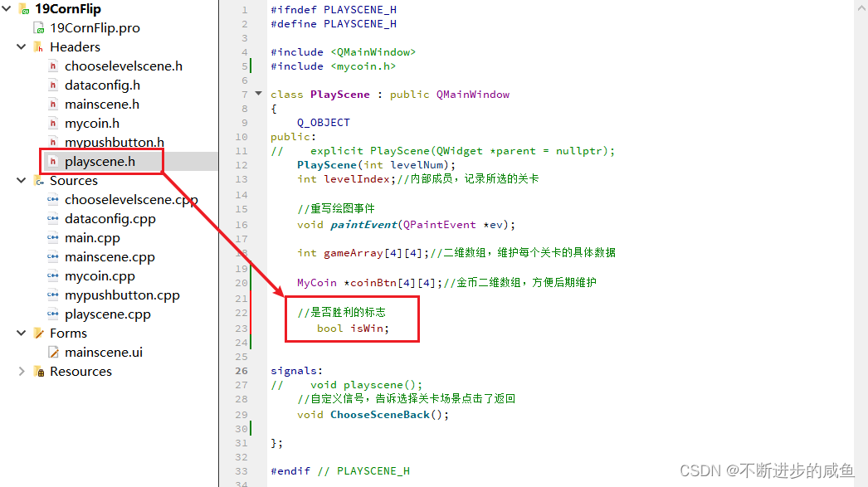This screenshot has width=868, height=487.
Task: Open mainscene.cpp in the tree
Action: click(110, 257)
